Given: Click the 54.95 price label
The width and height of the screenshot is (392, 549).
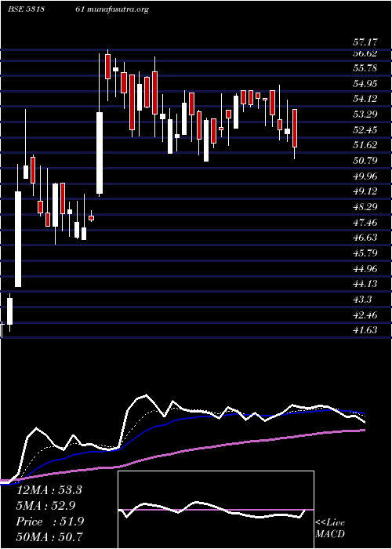Looking at the screenshot, I should coord(365,83).
